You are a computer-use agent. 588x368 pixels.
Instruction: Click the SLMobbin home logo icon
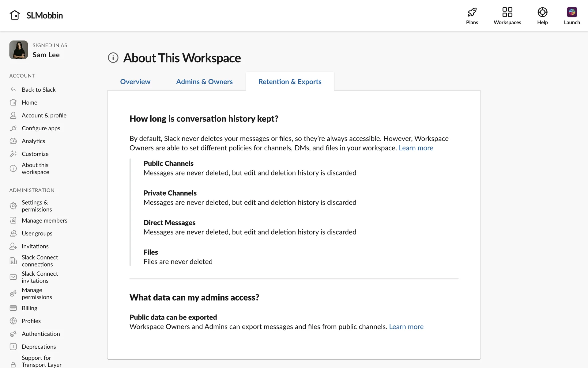(x=15, y=15)
